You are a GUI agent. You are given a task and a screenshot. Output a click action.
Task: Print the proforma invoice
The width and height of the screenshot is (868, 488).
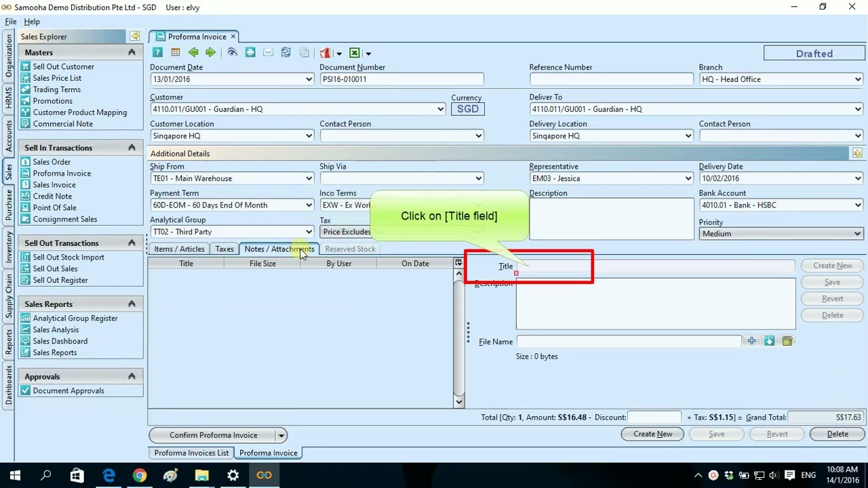click(x=250, y=53)
